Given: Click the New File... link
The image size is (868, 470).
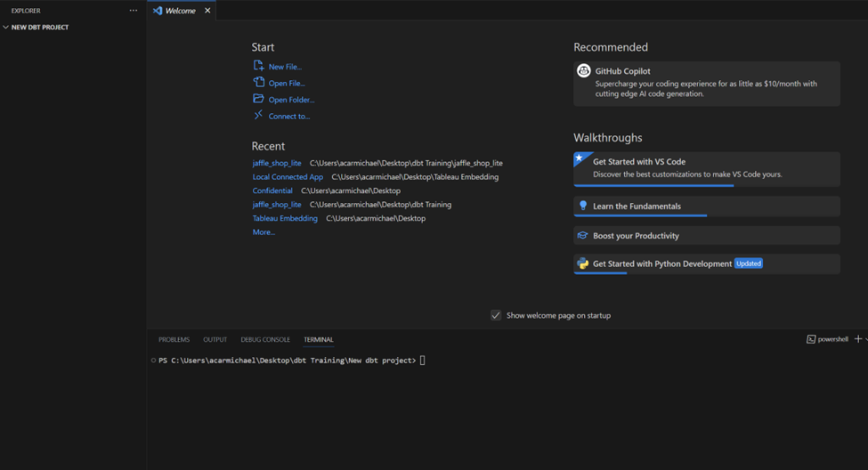Looking at the screenshot, I should pos(285,67).
